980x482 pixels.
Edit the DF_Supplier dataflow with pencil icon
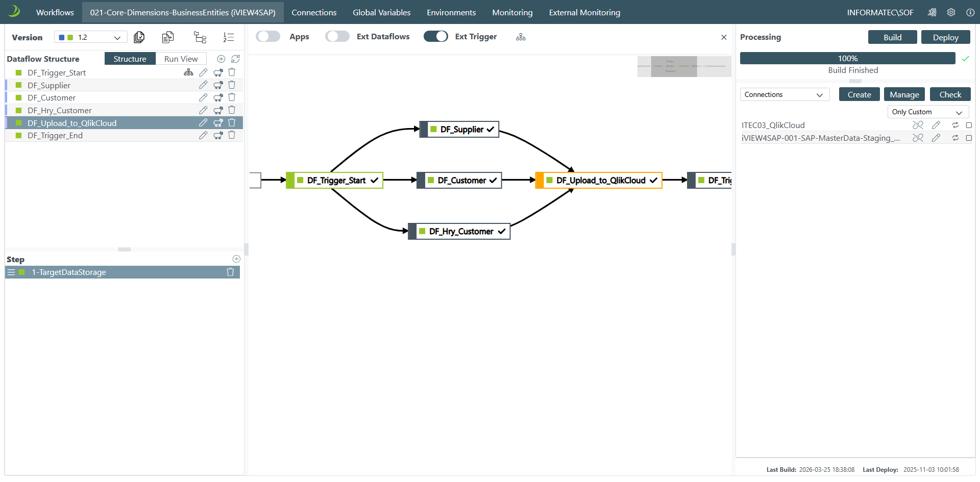pos(203,85)
